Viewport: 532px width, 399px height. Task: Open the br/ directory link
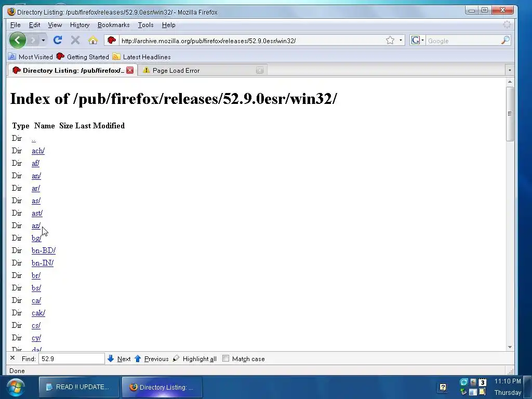pos(36,275)
